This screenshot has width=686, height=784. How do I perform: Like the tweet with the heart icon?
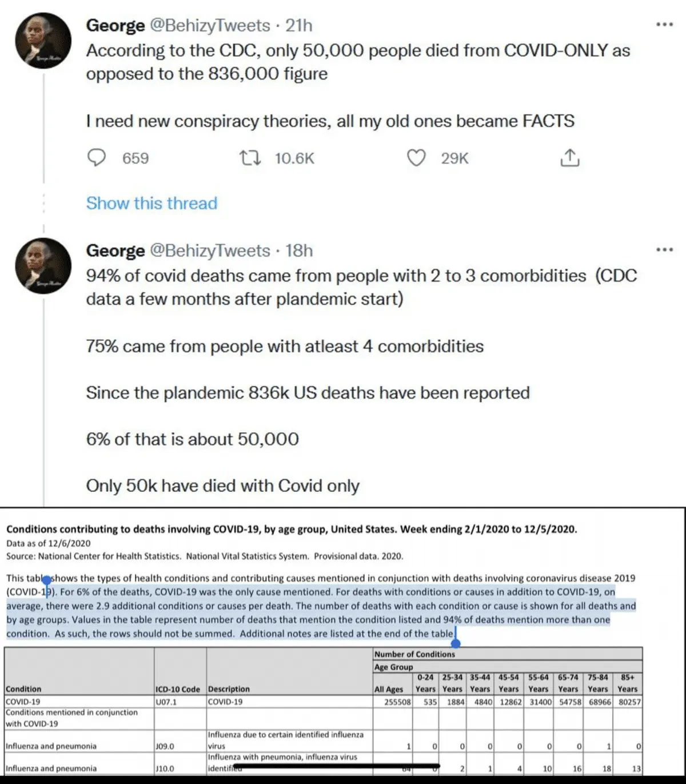[416, 158]
